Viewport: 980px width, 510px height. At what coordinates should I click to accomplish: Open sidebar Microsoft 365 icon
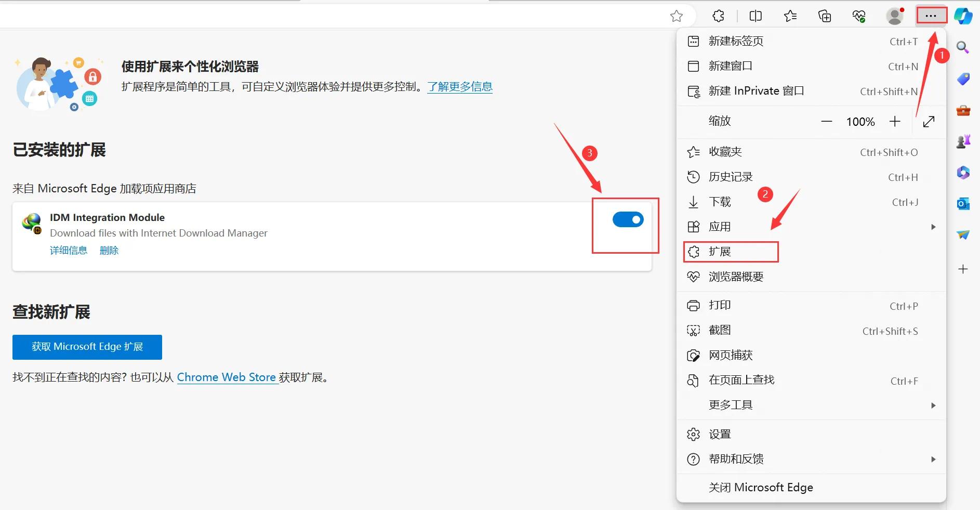[963, 172]
